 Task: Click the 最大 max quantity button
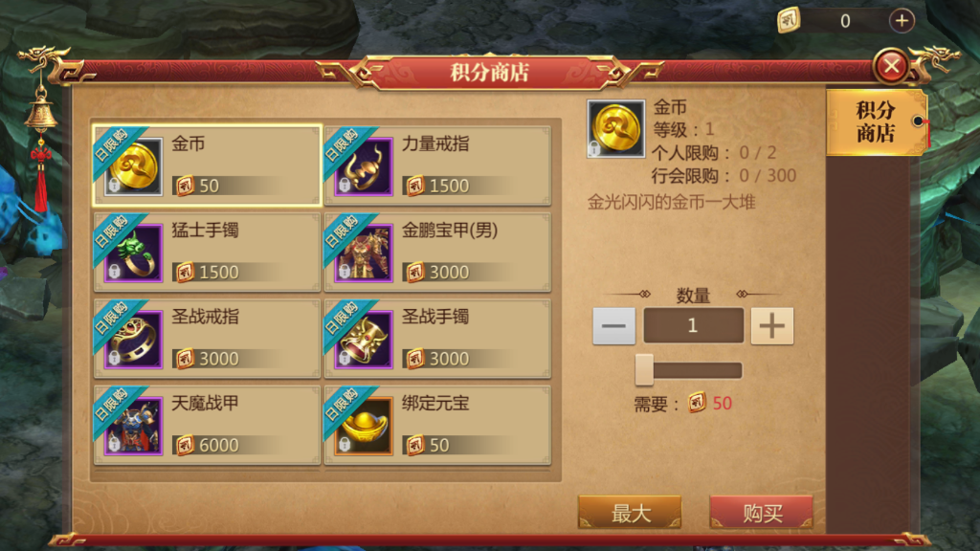(x=630, y=513)
